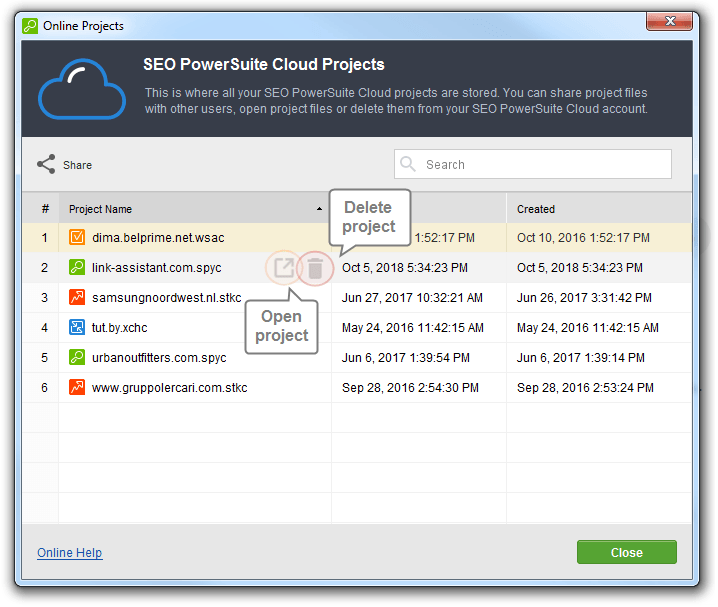Click the link-assistant.com.spyc green key icon
Viewport: 718px width, 607px height.
(77, 267)
